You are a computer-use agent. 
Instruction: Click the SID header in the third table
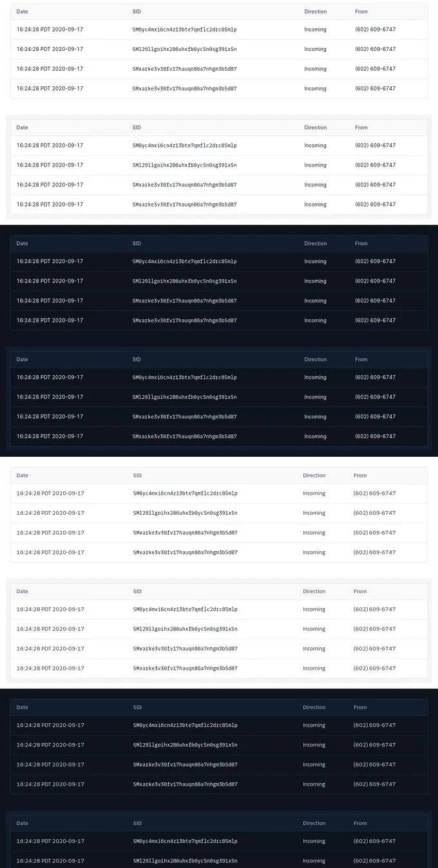click(137, 243)
